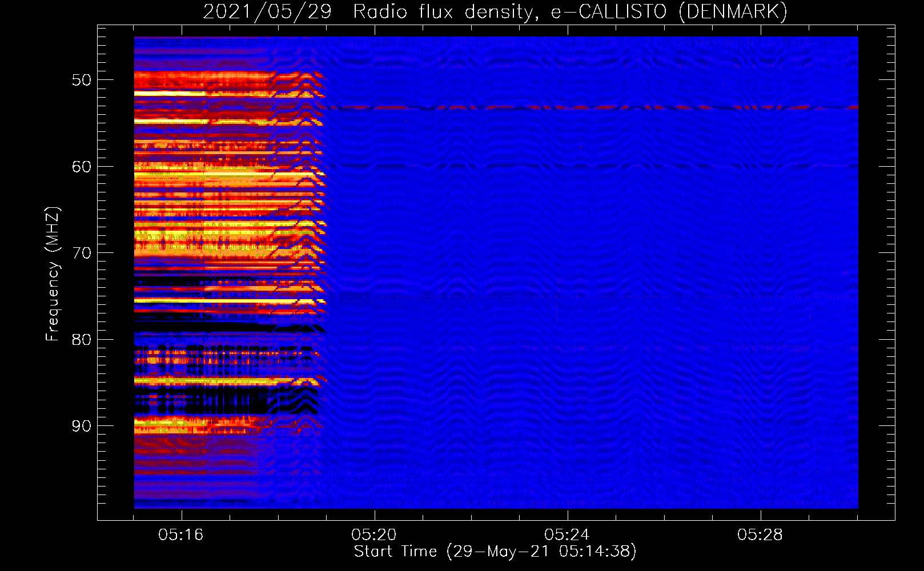This screenshot has height=571, width=924.
Task: Click the 05:20 time tick label
Action: [374, 535]
